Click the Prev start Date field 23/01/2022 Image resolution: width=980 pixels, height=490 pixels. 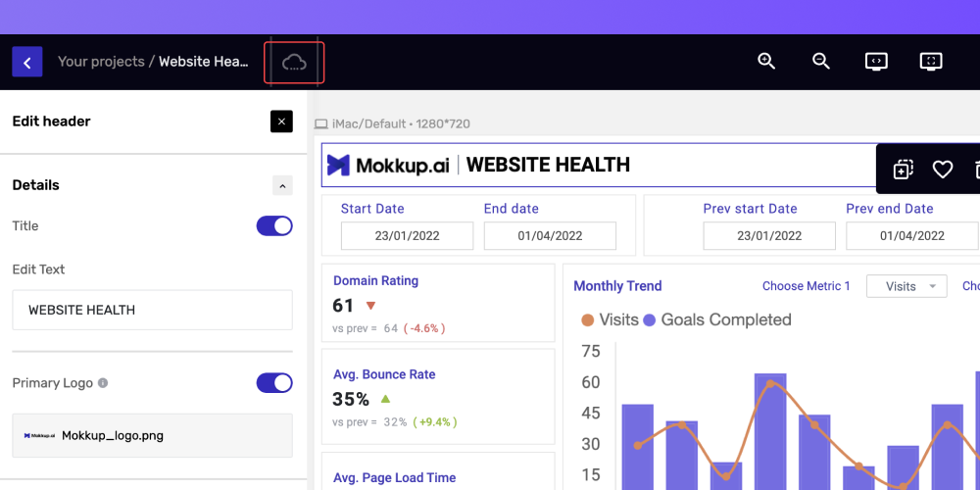769,235
